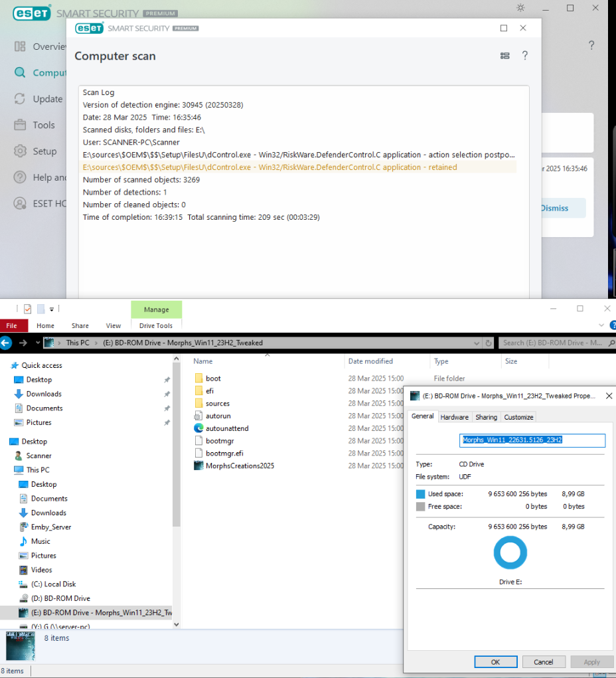The image size is (616, 678).
Task: Refresh the Explorer address bar location
Action: point(489,343)
